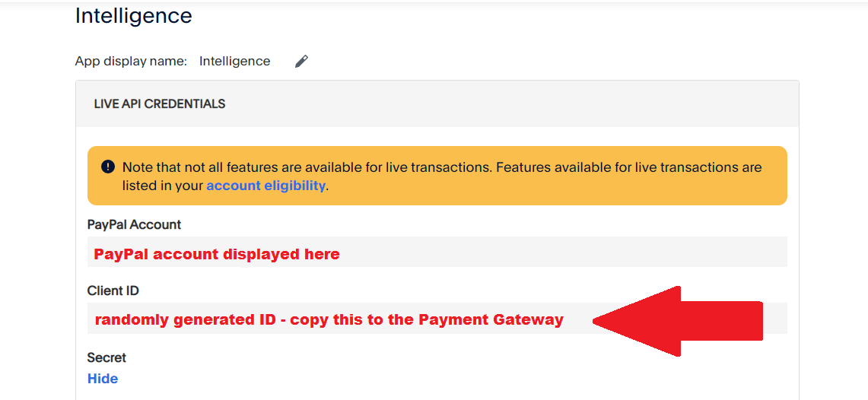The image size is (868, 400).
Task: Click the PayPal Account label
Action: (134, 224)
